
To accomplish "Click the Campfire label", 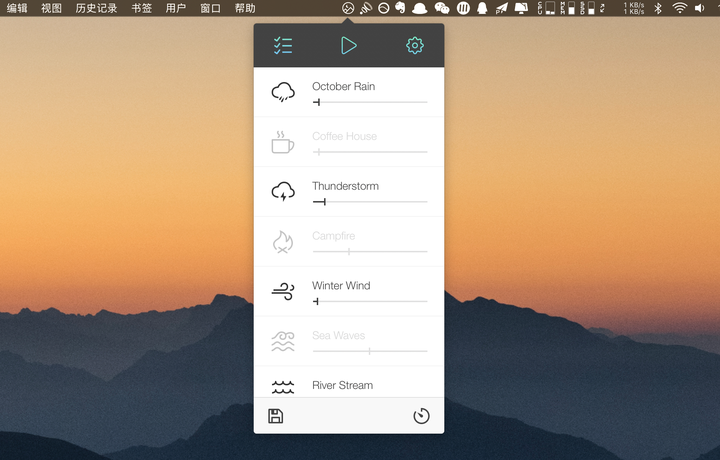I will tap(333, 236).
